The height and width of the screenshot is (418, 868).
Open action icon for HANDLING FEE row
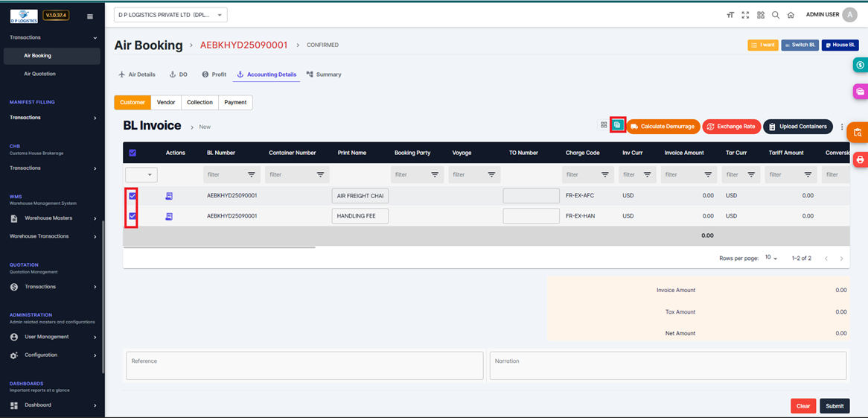point(169,216)
